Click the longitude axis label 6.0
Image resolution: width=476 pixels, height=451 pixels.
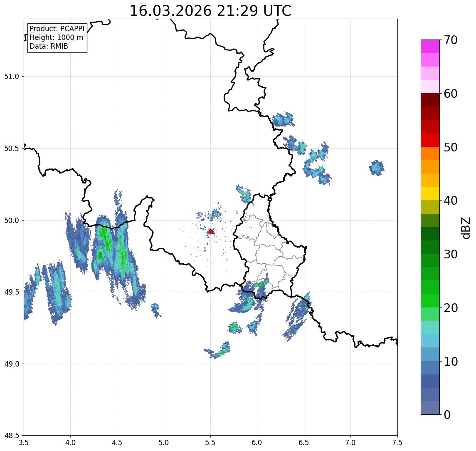(x=257, y=443)
